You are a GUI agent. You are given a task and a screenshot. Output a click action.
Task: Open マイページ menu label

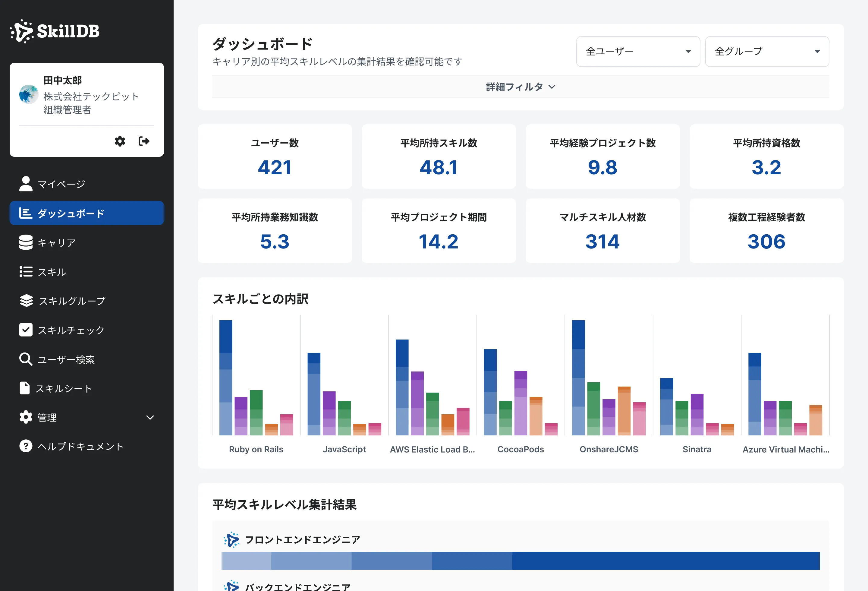tap(61, 184)
